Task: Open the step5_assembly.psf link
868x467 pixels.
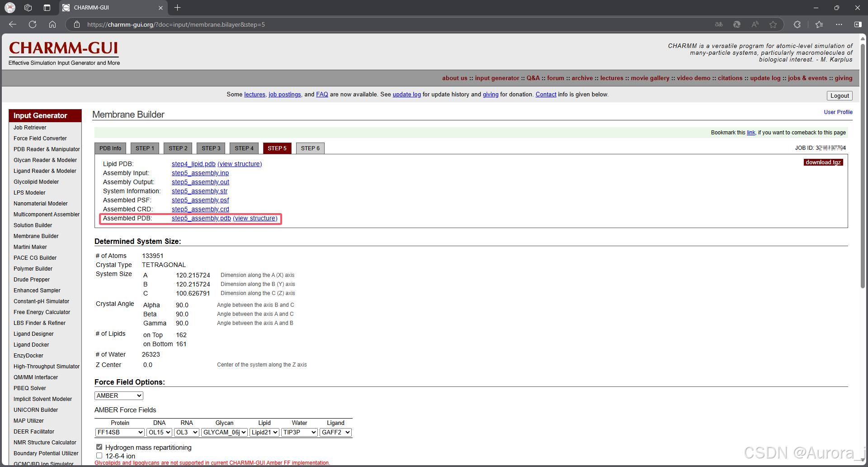Action: pos(200,200)
